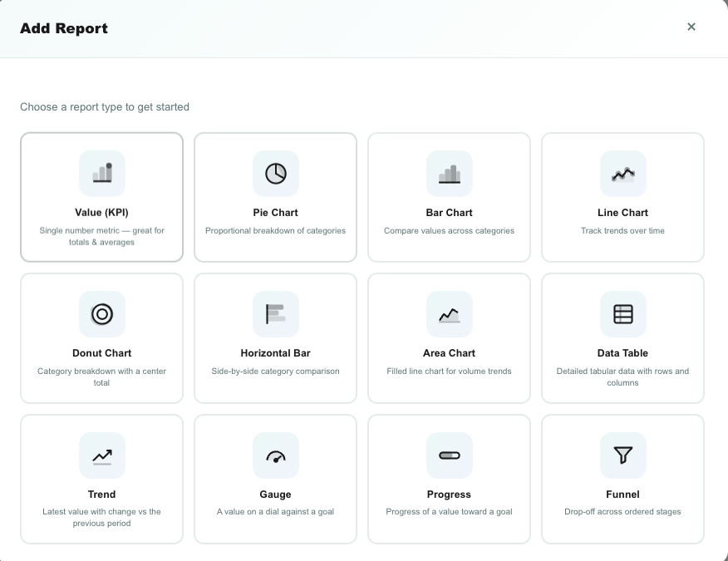The image size is (728, 561).
Task: Pick the Funnel title
Action: point(622,495)
